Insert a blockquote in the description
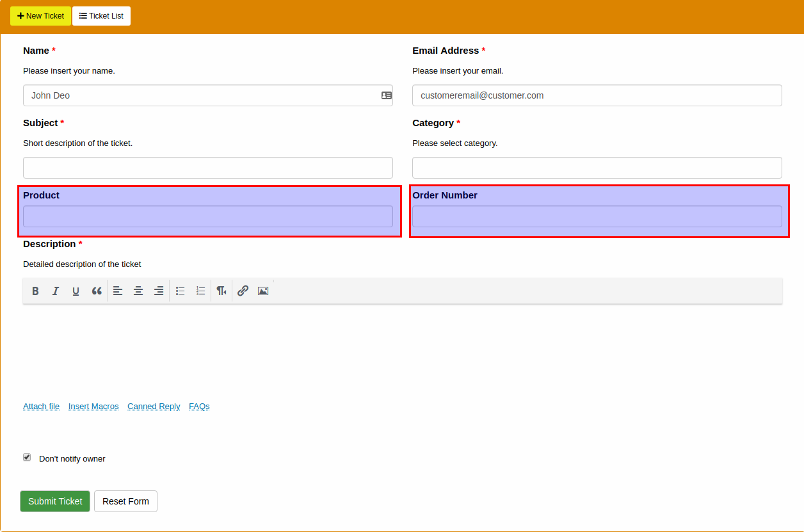Screen dimensions: 804x532 point(97,291)
